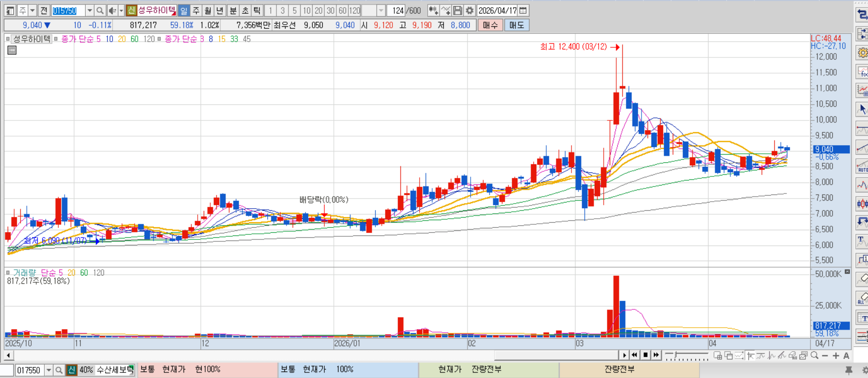Click the 매도 sell button
The image size is (868, 378).
[x=516, y=25]
